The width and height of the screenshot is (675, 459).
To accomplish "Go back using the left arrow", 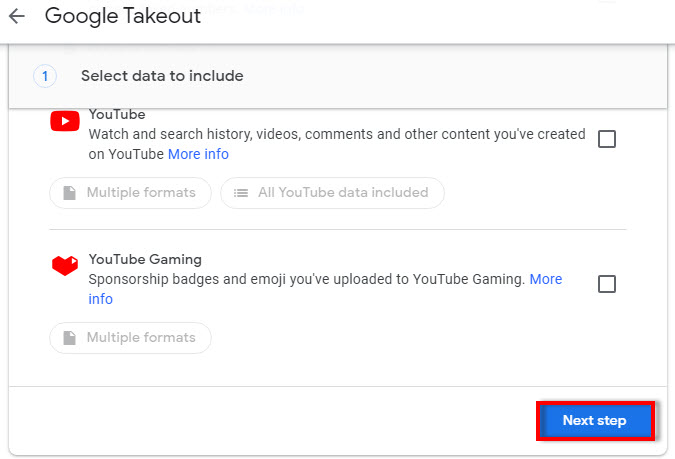I will point(17,16).
